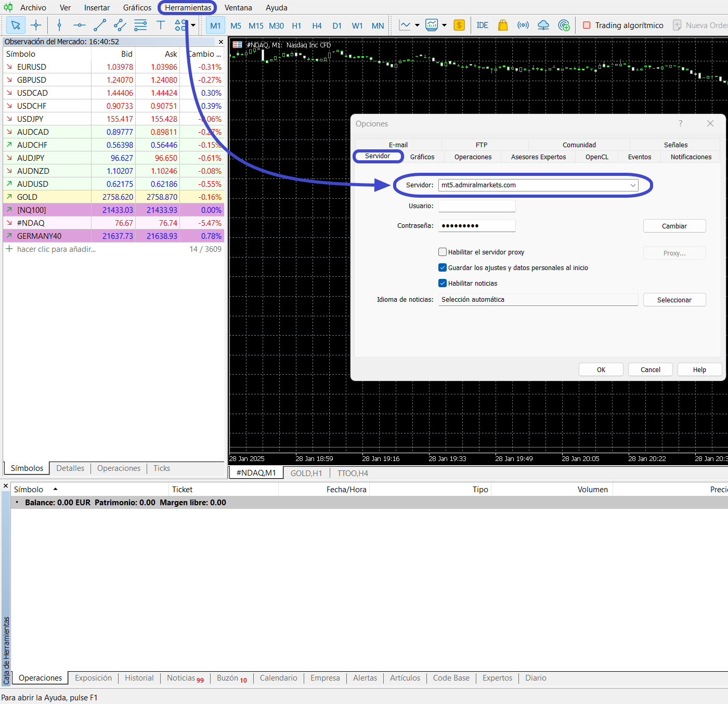Open the Market shopping bag icon
Screen dimensions: 728x704
[503, 25]
